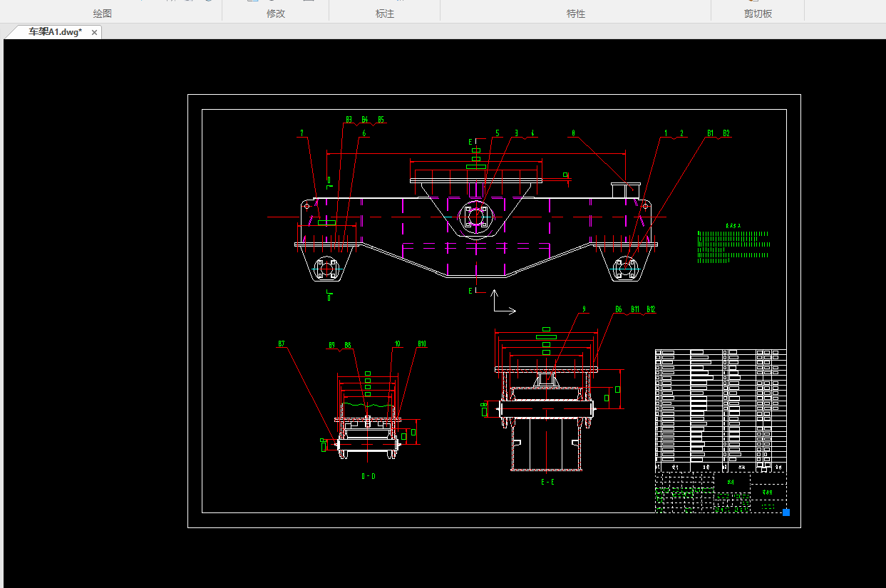This screenshot has height=588, width=886.
Task: Pick callout label "B7" beside the D-D section
Action: (x=282, y=344)
